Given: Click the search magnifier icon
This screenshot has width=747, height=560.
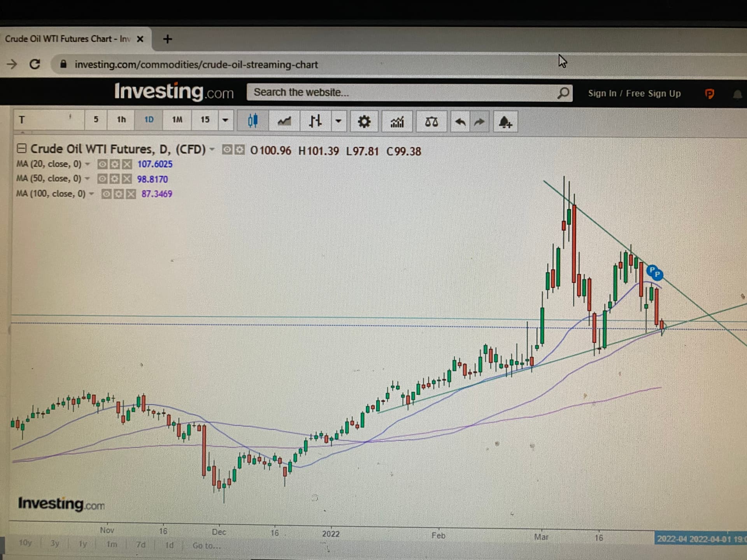Looking at the screenshot, I should pyautogui.click(x=563, y=93).
